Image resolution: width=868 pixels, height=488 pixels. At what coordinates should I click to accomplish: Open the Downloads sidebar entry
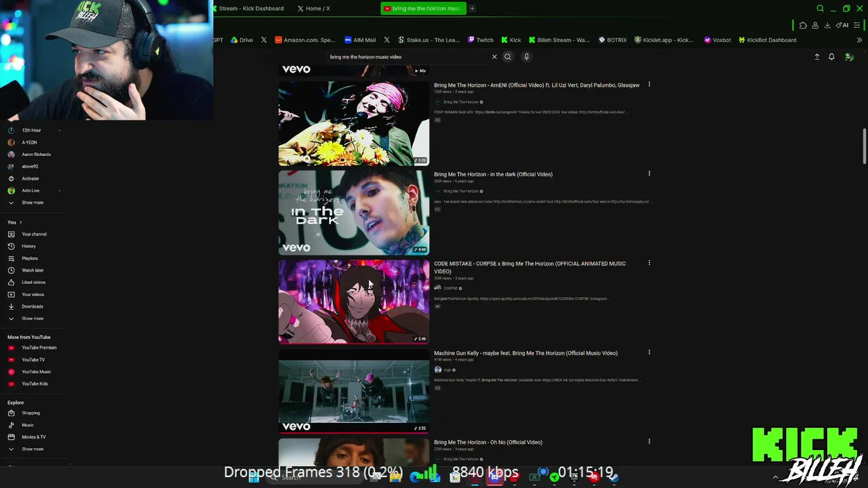coord(32,306)
